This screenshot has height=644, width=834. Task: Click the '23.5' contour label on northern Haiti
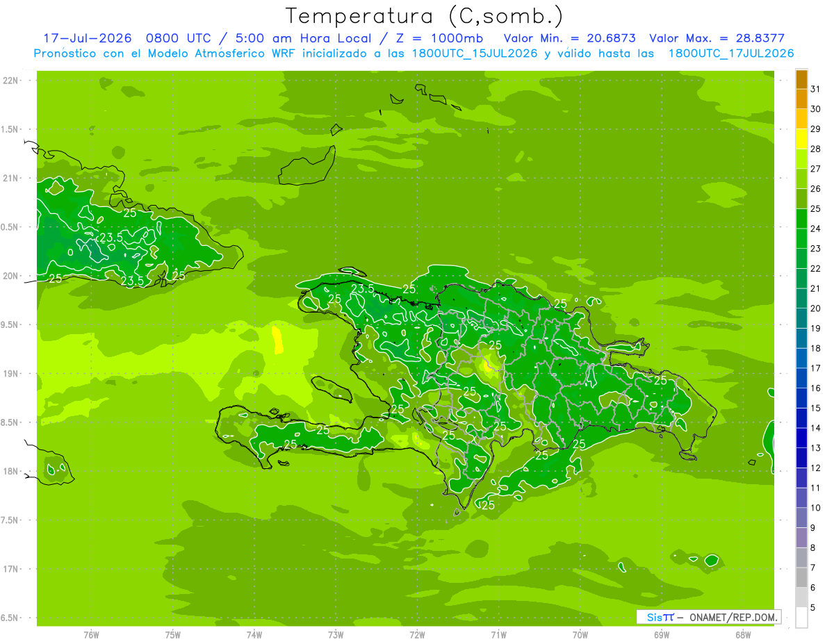(363, 289)
